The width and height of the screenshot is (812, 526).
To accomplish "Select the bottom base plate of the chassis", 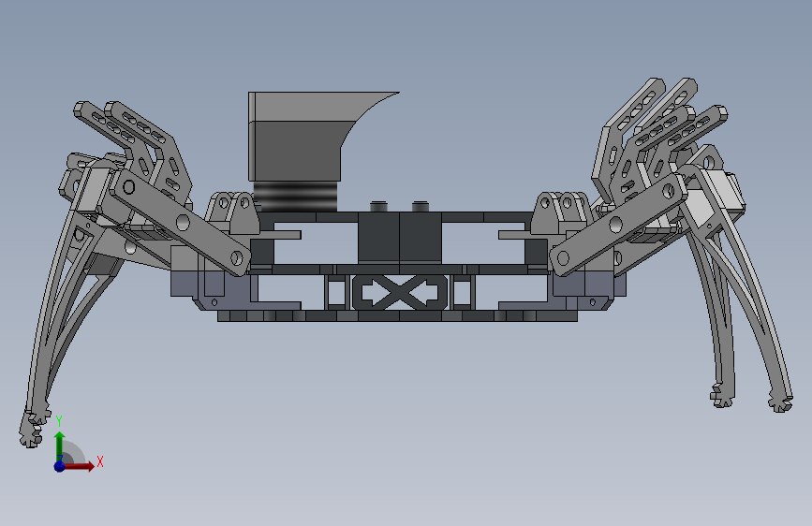I will (397, 315).
